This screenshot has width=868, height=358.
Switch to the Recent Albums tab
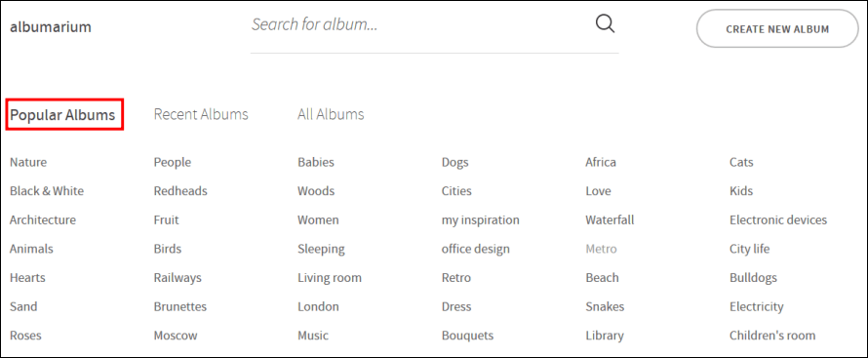coord(201,114)
